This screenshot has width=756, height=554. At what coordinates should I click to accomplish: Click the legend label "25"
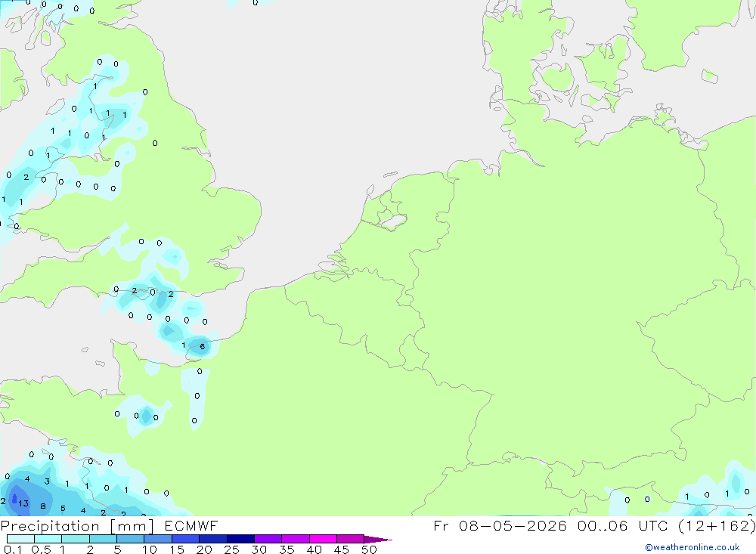pyautogui.click(x=231, y=549)
